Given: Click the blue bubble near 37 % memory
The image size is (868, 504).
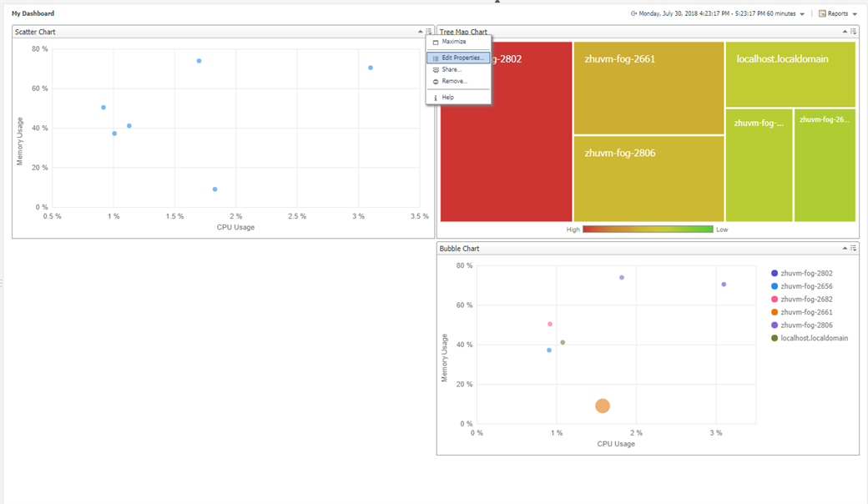Looking at the screenshot, I should tap(549, 350).
